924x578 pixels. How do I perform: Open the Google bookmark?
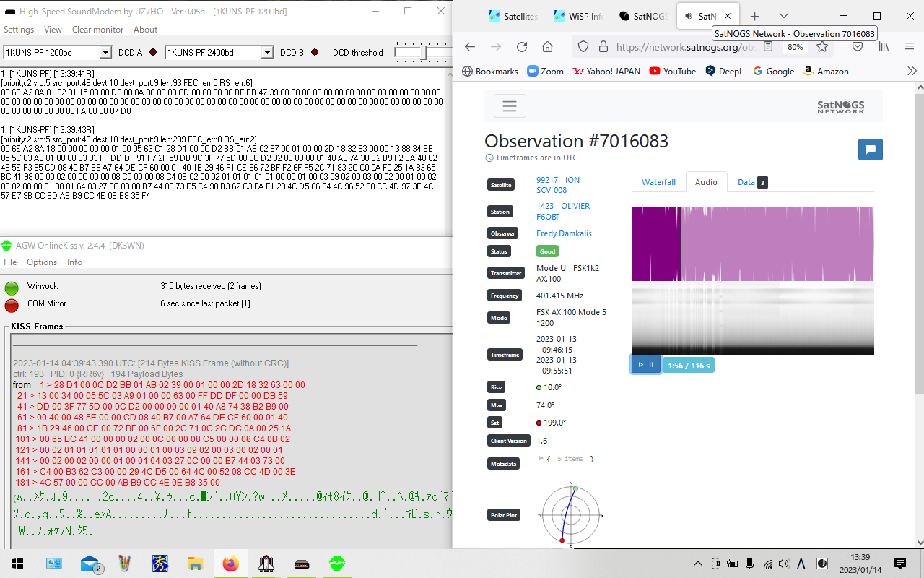(773, 71)
